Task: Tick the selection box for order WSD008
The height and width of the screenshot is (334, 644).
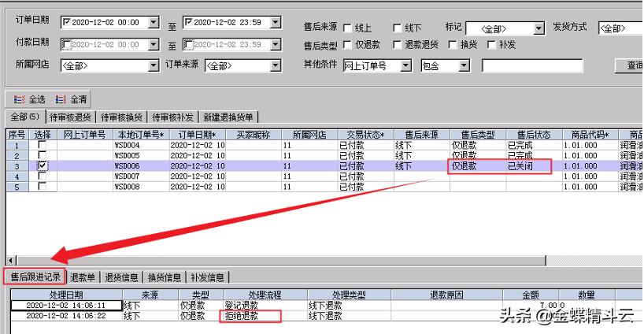Action: tap(42, 186)
